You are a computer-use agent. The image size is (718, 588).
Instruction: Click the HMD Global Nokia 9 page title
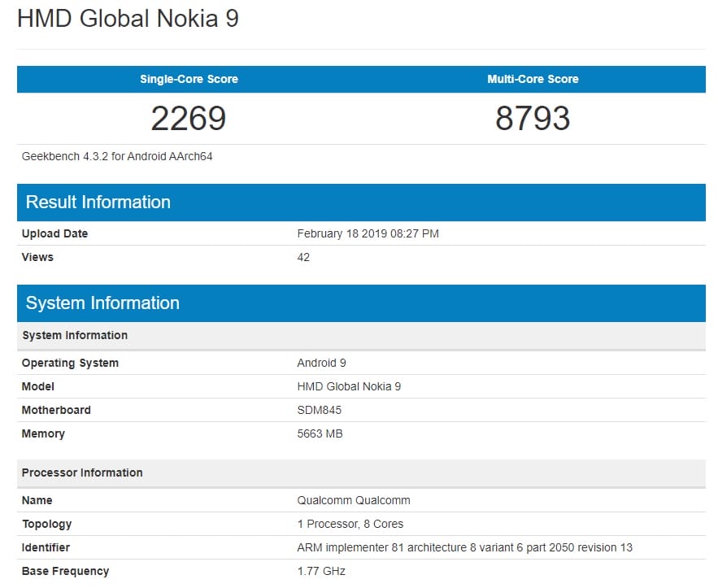(x=128, y=19)
